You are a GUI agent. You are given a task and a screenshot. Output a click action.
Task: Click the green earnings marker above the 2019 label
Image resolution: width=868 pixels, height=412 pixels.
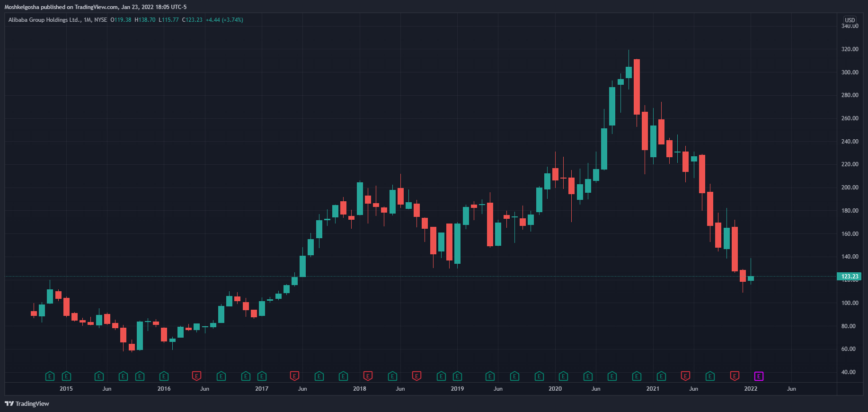tap(457, 376)
